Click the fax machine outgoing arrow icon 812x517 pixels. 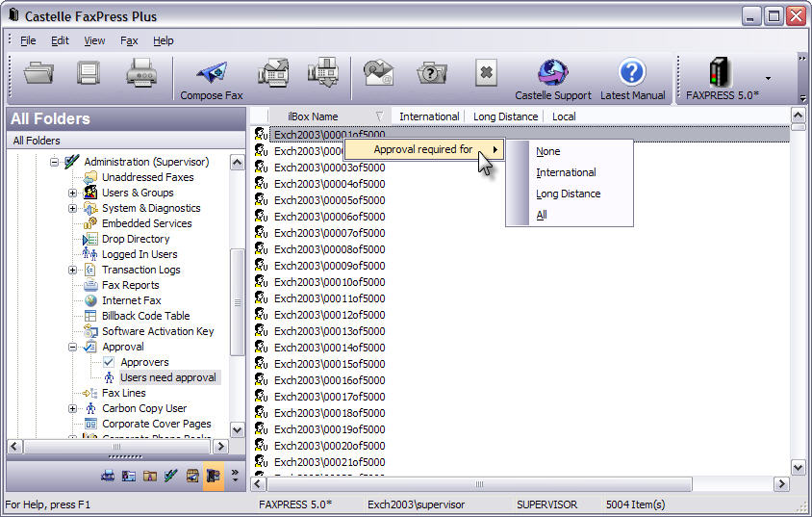[x=273, y=72]
